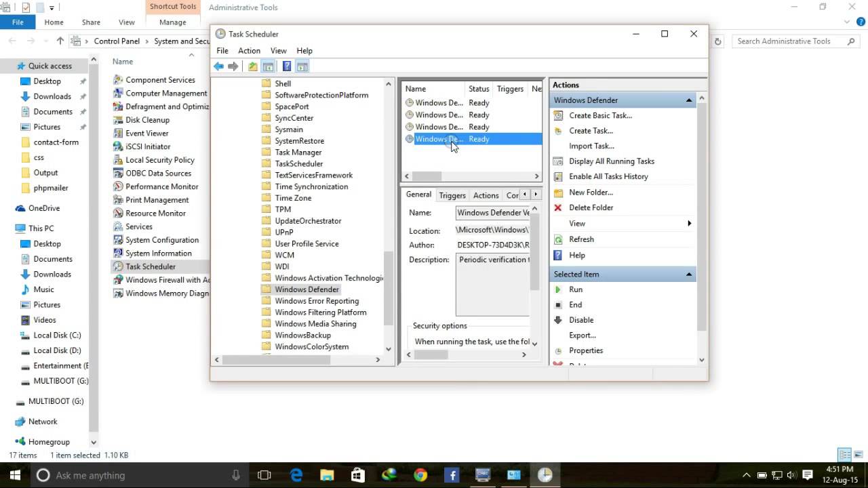Click Delete Folder red X icon
This screenshot has height=488, width=868.
tap(558, 207)
